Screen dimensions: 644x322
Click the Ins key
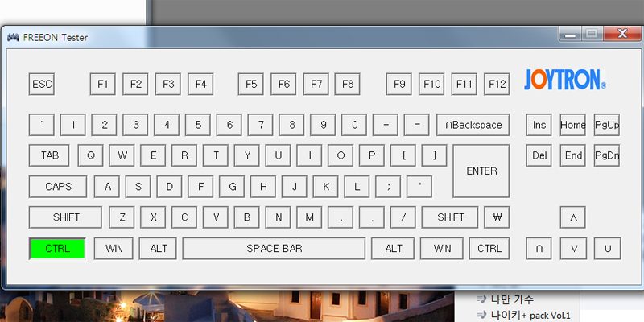(539, 125)
